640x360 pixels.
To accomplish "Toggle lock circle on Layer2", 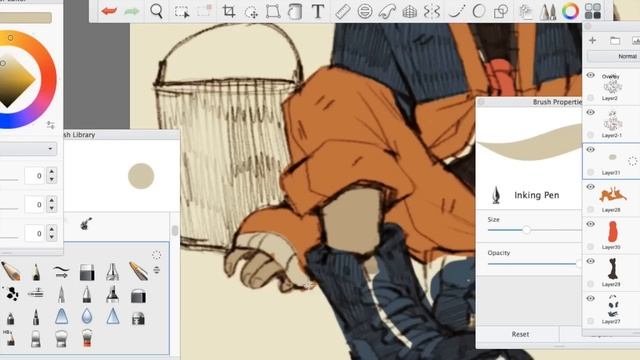I will point(590,98).
